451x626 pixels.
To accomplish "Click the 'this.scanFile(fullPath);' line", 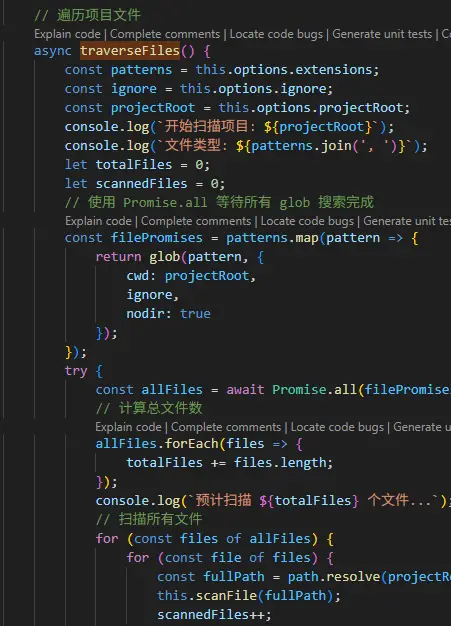I will [x=249, y=596].
